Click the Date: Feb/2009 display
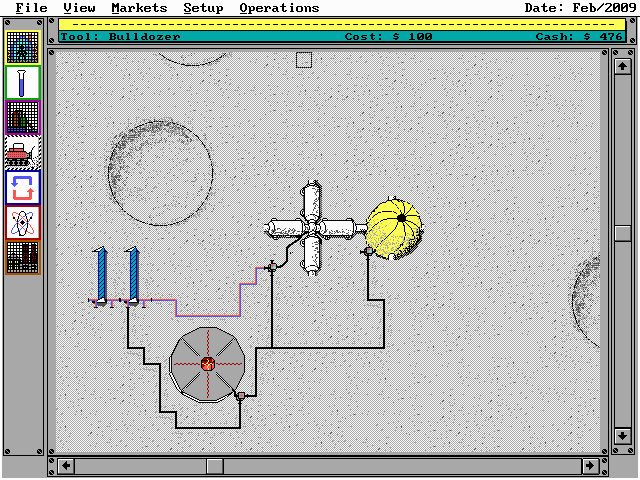The height and width of the screenshot is (480, 640). (x=580, y=8)
